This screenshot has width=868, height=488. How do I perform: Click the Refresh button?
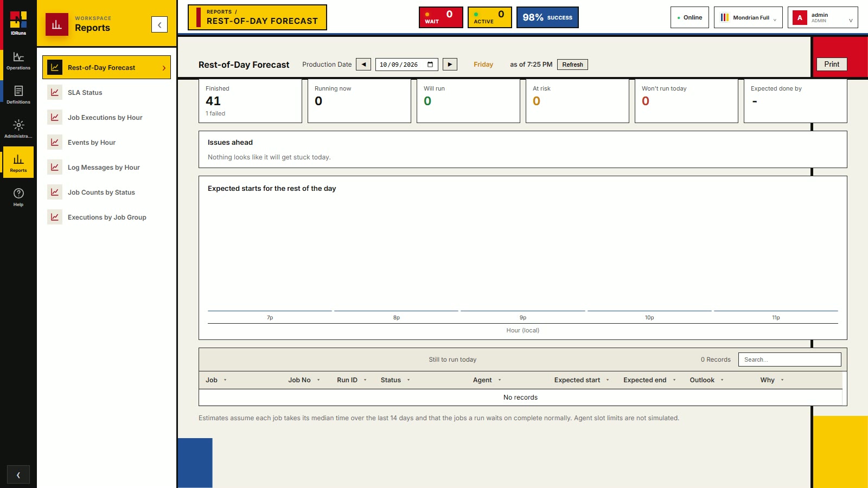coord(572,65)
